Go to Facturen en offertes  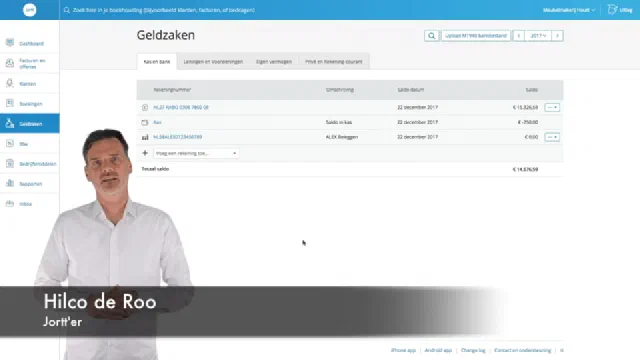tap(32, 63)
